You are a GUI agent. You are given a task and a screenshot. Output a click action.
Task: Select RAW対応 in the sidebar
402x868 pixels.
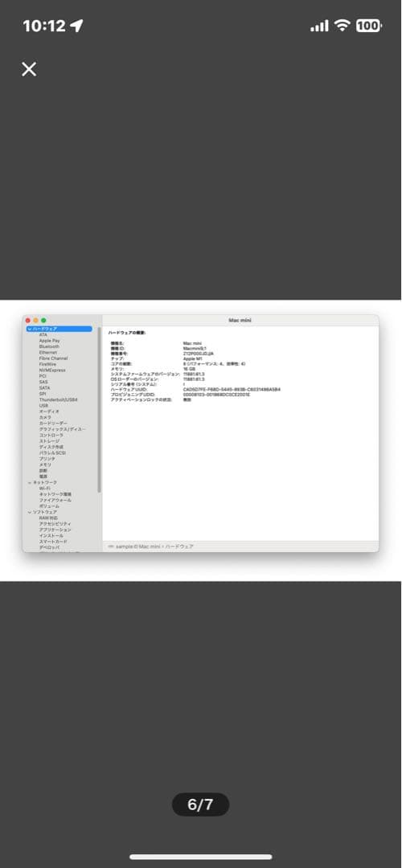point(48,518)
